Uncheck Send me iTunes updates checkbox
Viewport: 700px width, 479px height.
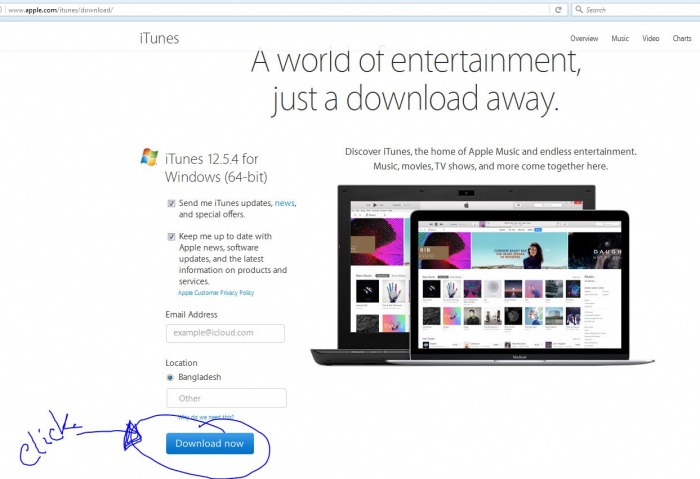point(171,204)
